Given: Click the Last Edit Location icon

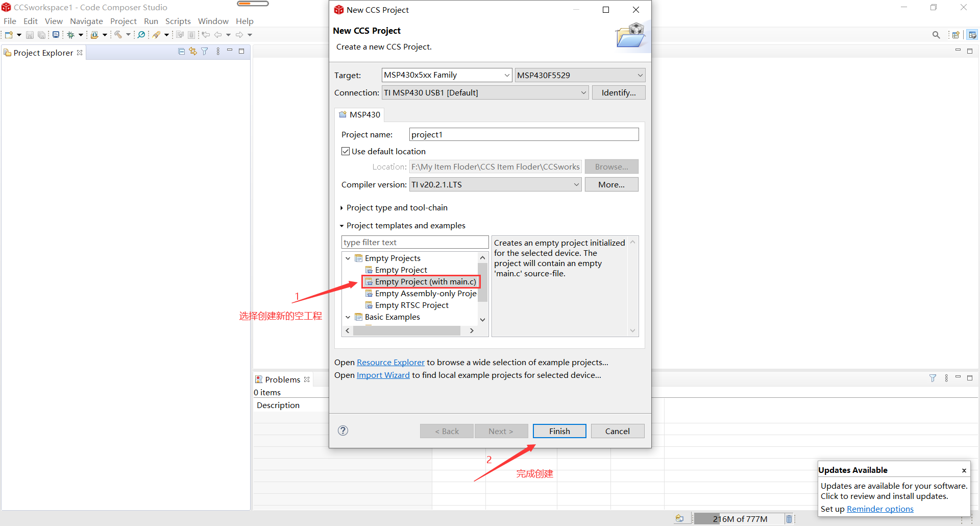Looking at the screenshot, I should [206, 35].
